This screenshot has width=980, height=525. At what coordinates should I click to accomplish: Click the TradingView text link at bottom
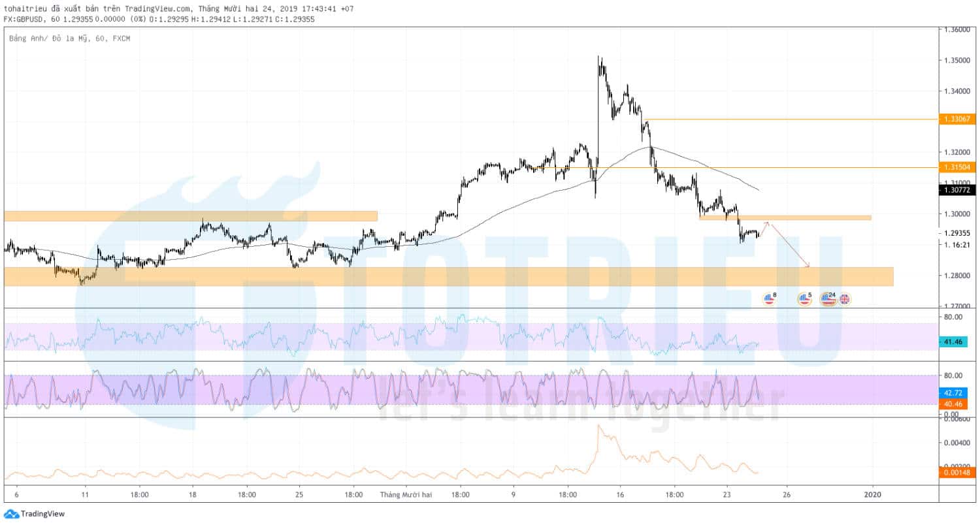coord(42,514)
